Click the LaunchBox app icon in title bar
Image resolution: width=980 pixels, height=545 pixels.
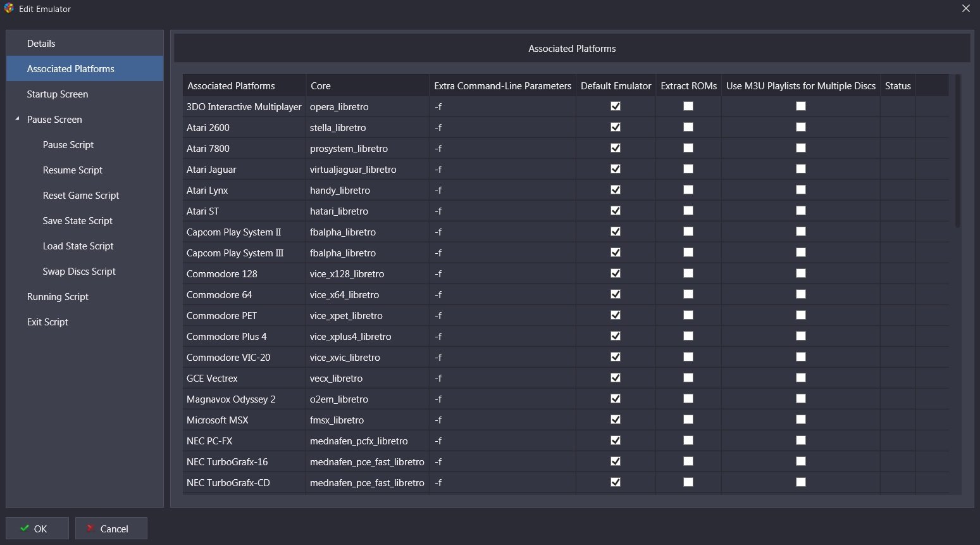[9, 8]
